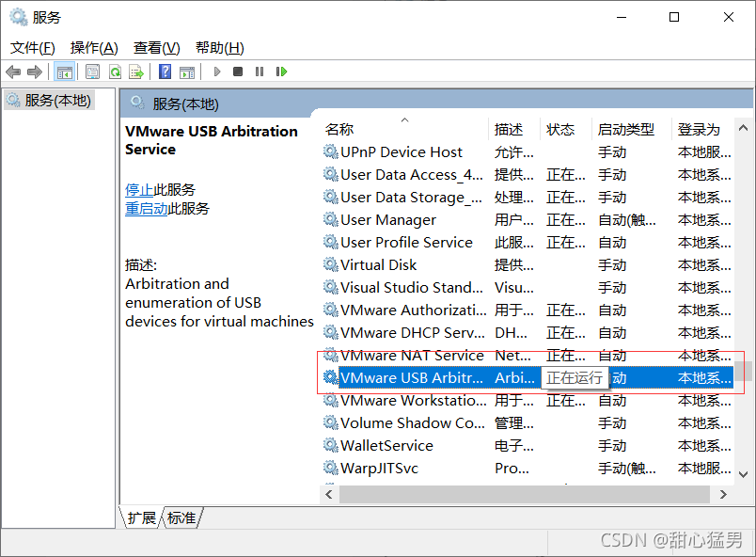The image size is (756, 557).
Task: Maximize the 服务 window
Action: (674, 17)
